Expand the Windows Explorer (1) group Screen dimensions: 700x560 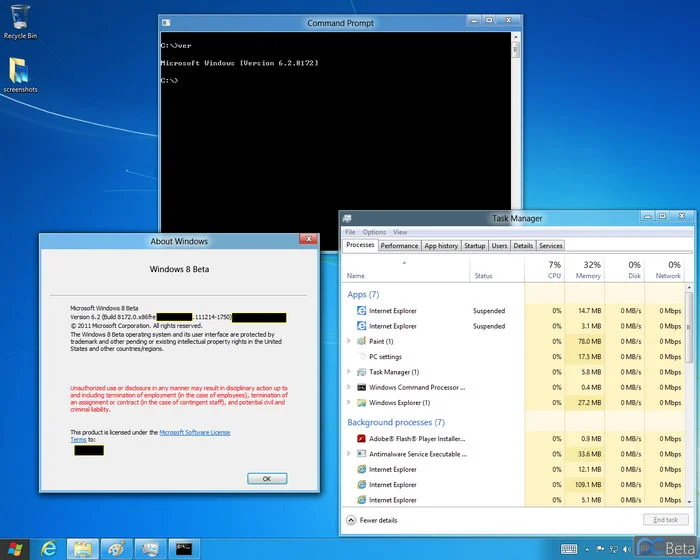(x=349, y=403)
